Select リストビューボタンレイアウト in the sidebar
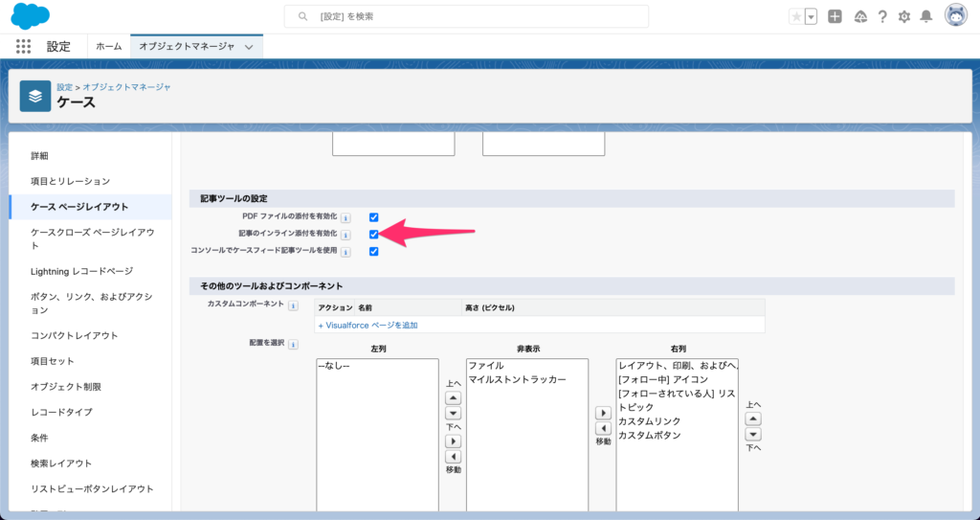The height and width of the screenshot is (520, 980). coord(91,489)
